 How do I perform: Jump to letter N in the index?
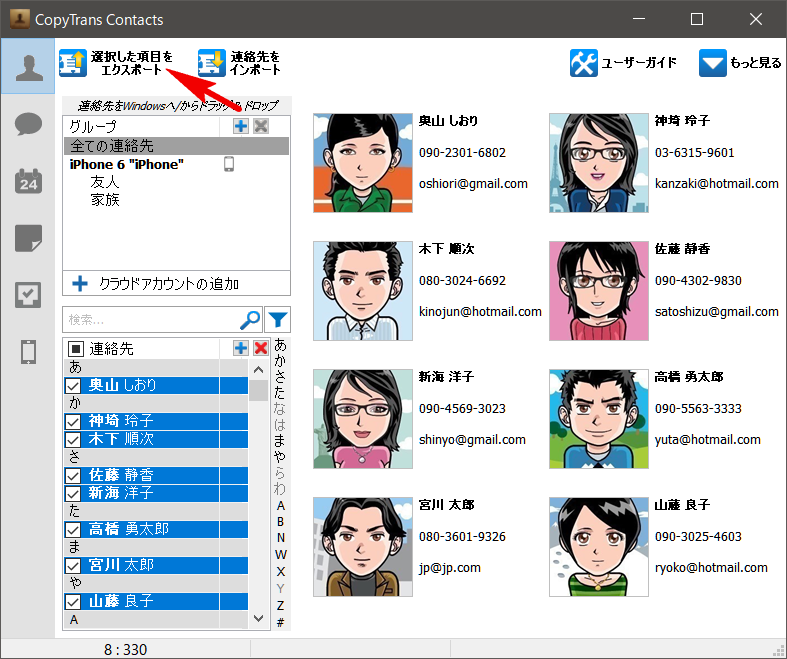[281, 538]
